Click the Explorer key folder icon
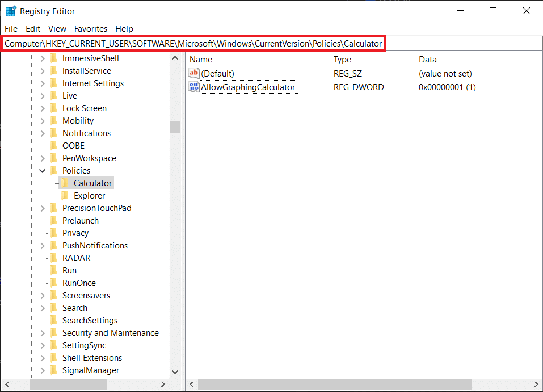543x392 pixels. pyautogui.click(x=65, y=196)
